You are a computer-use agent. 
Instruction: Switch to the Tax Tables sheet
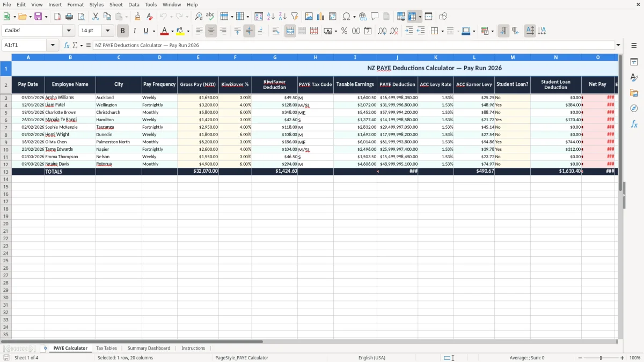(x=106, y=348)
